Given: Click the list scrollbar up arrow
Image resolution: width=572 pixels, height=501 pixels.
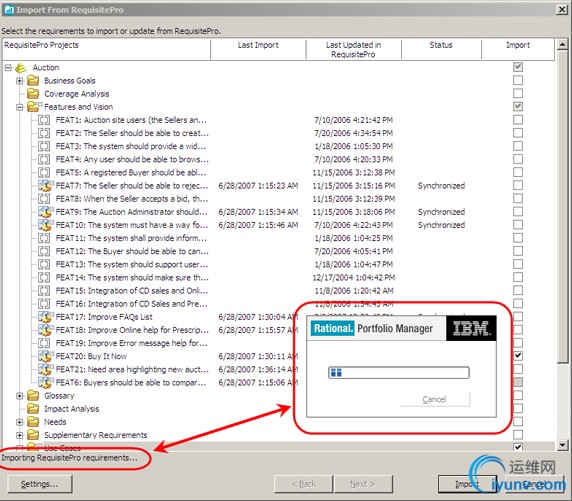Looking at the screenshot, I should [x=562, y=45].
